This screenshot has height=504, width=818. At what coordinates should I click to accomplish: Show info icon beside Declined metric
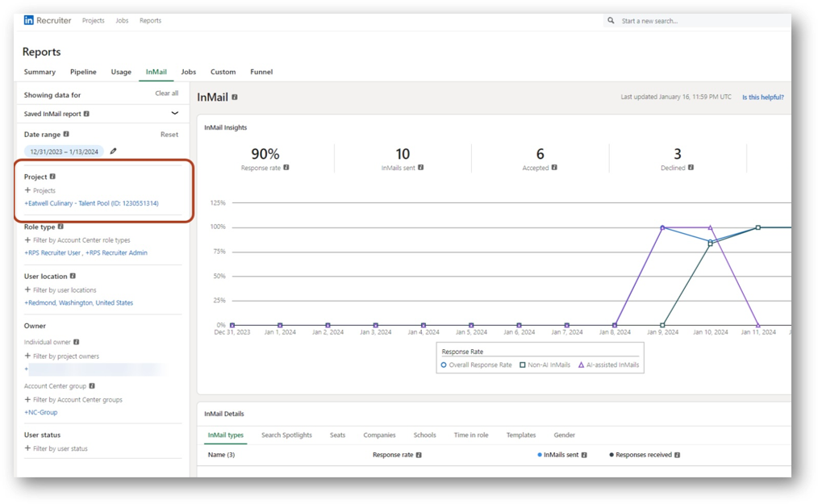691,168
